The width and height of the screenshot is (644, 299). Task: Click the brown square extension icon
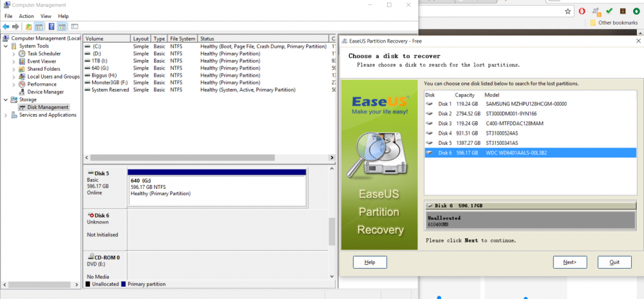click(x=623, y=11)
